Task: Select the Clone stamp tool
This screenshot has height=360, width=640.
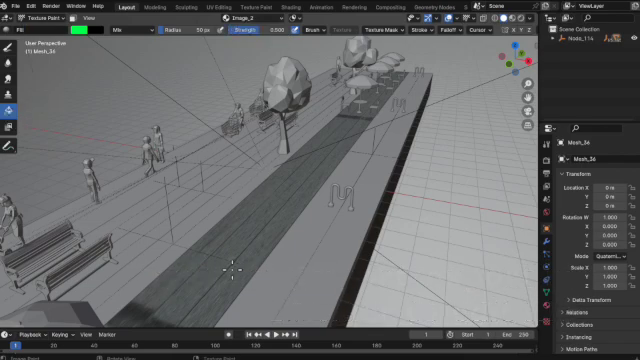Action: point(8,95)
